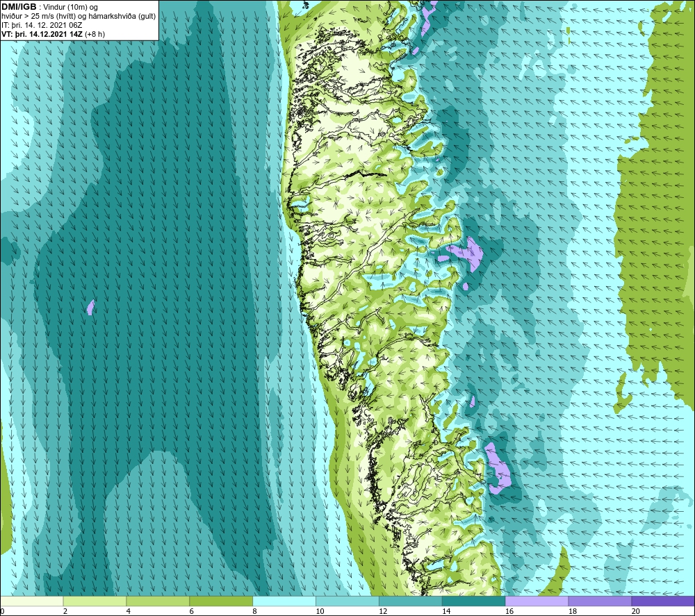Viewport: 695px width, 616px height.
Task: Click the 10–12 m/s light teal swatch
Action: click(x=347, y=601)
